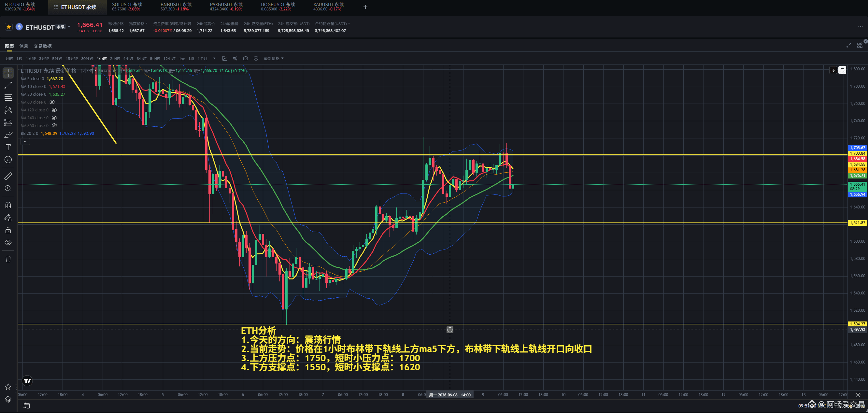Expand the 合约持仓量 info arrow
Viewport: 868px width, 413px height.
[349, 23]
